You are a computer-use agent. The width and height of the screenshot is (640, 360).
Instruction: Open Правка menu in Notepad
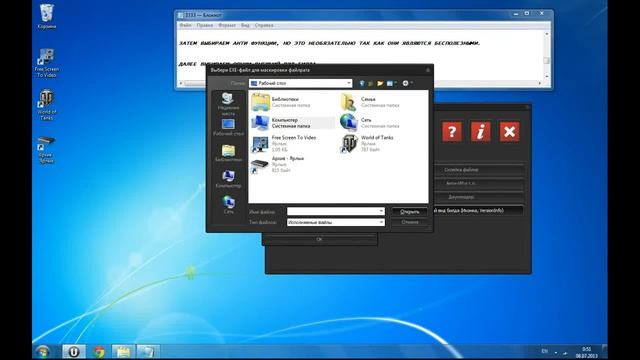coord(204,25)
